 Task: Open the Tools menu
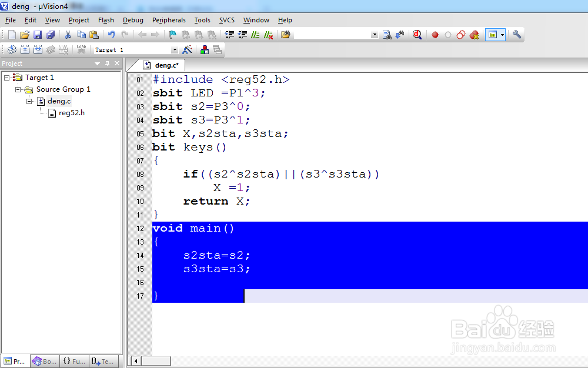point(202,20)
